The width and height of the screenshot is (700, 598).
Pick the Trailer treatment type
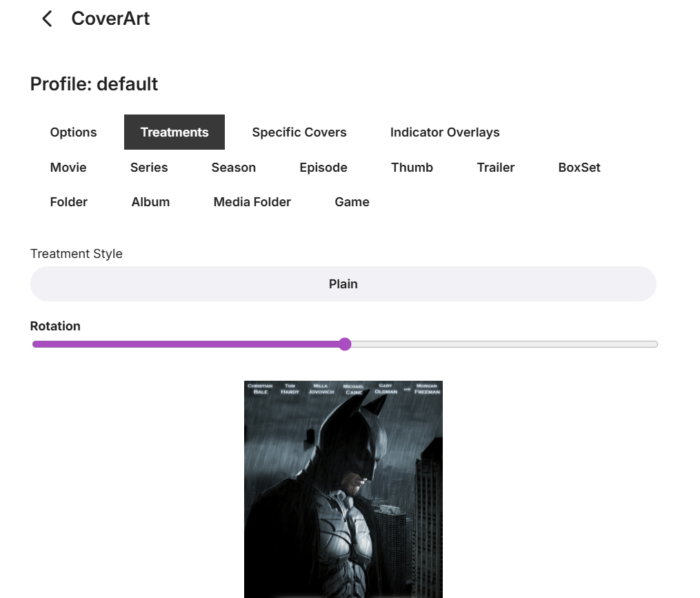(x=496, y=168)
